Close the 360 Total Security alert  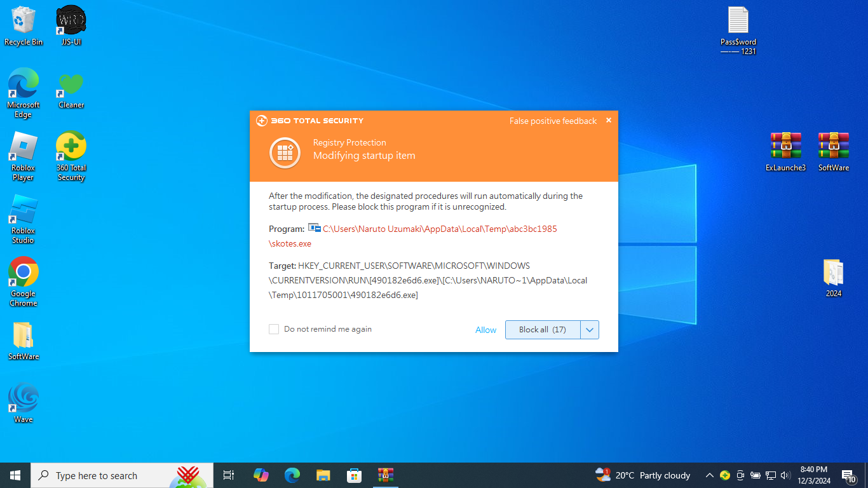(x=608, y=120)
